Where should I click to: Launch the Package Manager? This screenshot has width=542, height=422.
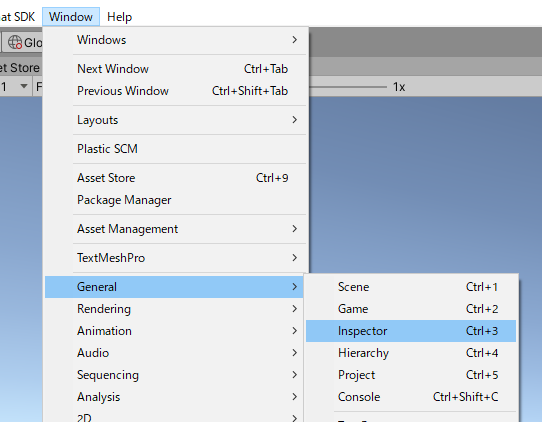pos(176,200)
